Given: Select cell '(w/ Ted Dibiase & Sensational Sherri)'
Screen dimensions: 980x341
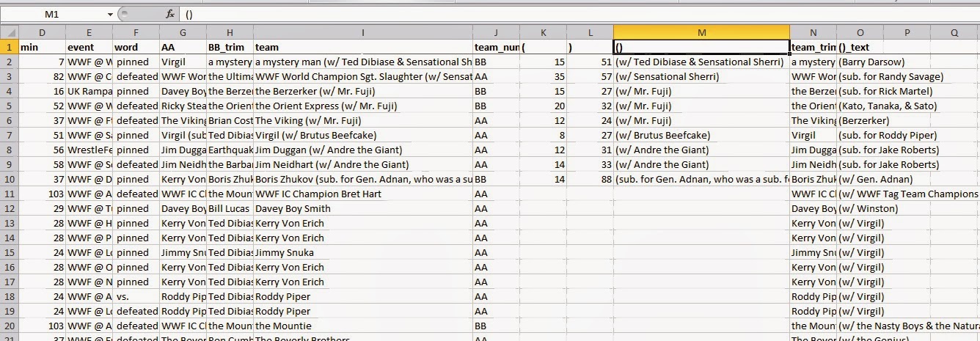Looking at the screenshot, I should tap(701, 62).
